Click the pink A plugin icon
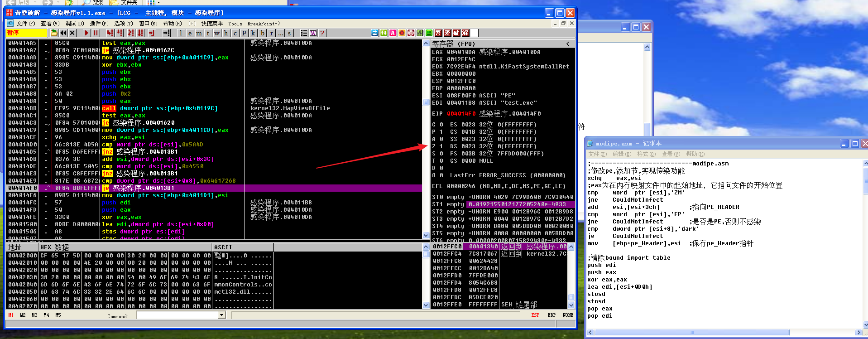 point(393,33)
